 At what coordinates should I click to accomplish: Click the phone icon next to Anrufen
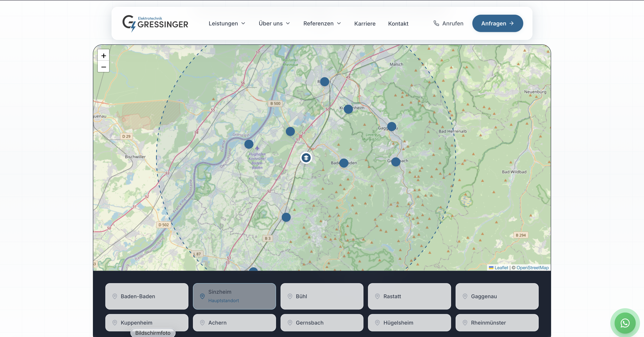click(x=436, y=23)
